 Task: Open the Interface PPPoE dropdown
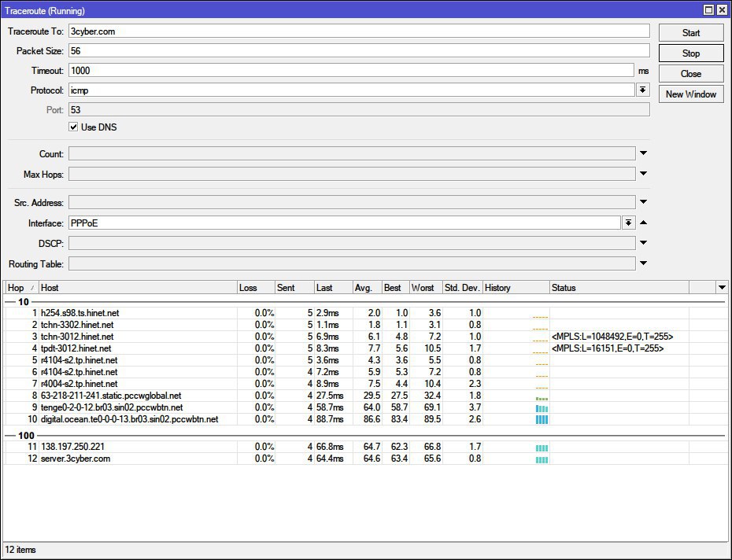tap(628, 223)
